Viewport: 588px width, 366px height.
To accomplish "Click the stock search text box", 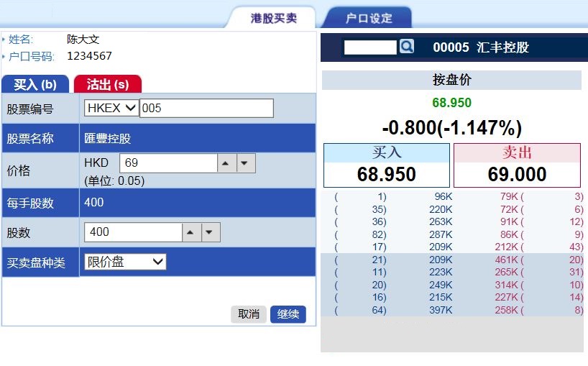I will click(370, 47).
